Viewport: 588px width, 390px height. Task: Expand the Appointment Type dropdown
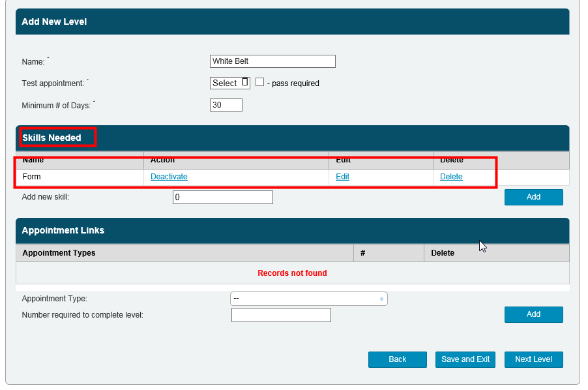308,299
